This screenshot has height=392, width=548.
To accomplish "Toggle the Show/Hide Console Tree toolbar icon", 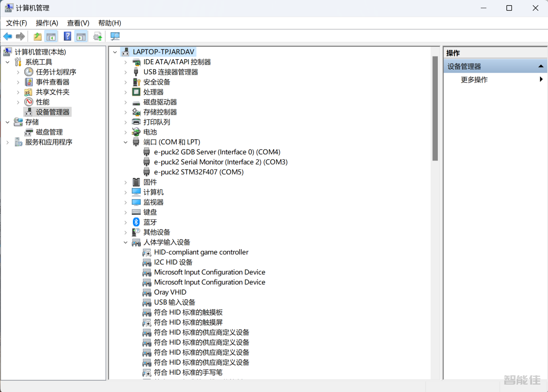I will click(x=51, y=36).
